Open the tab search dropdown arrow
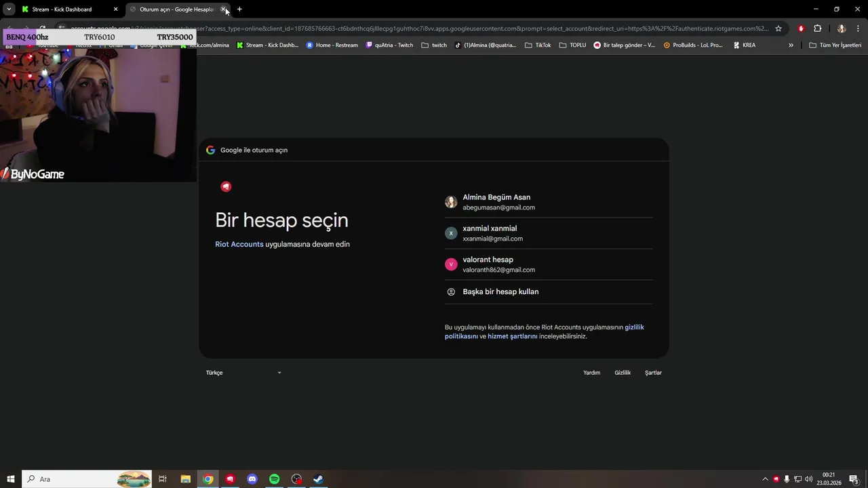 click(9, 9)
